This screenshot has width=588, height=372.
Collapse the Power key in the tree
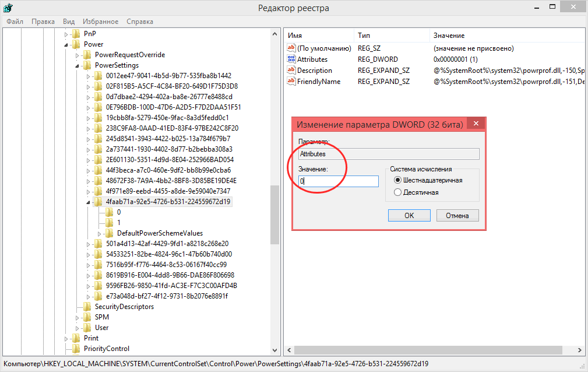pyautogui.click(x=66, y=45)
